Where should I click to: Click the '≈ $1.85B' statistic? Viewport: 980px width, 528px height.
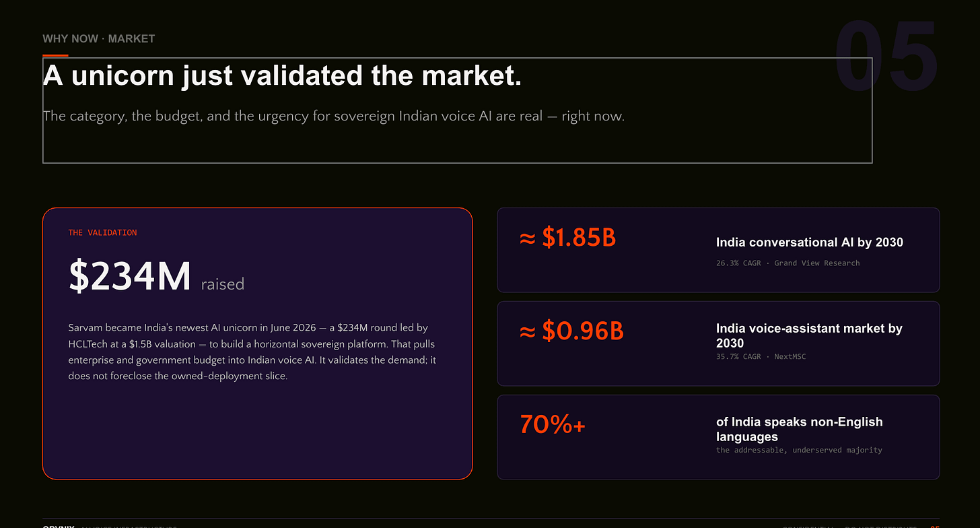click(x=568, y=238)
